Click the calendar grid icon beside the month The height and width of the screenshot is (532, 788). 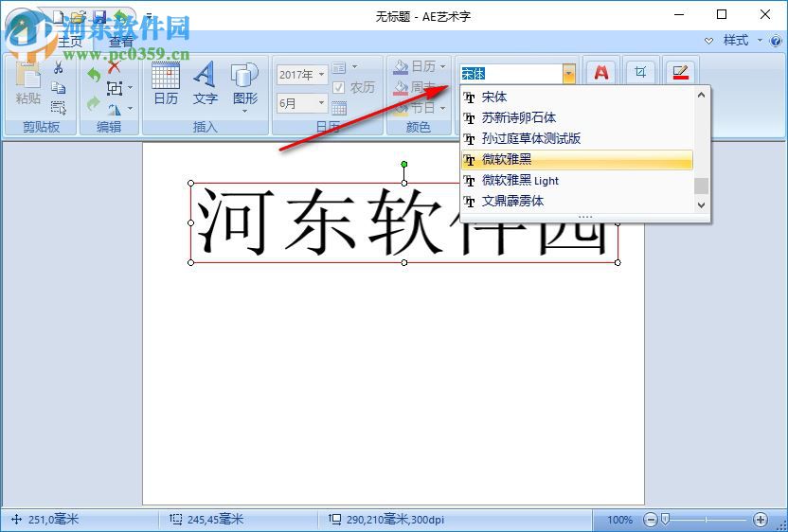pyautogui.click(x=339, y=108)
